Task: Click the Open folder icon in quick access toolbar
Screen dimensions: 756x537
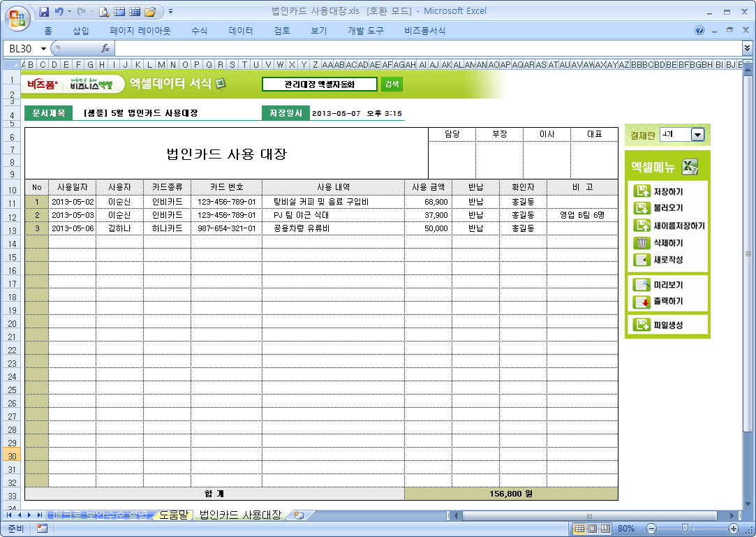Action: [149, 12]
